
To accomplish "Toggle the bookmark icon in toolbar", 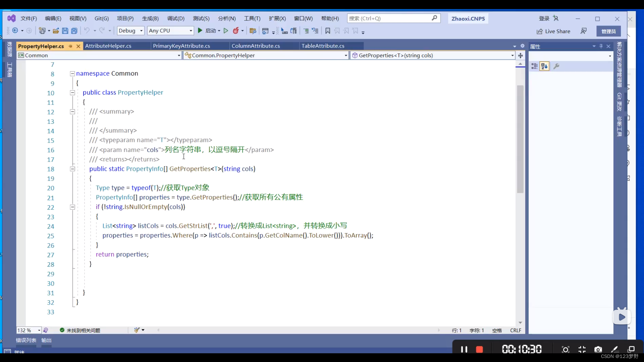I will [328, 31].
